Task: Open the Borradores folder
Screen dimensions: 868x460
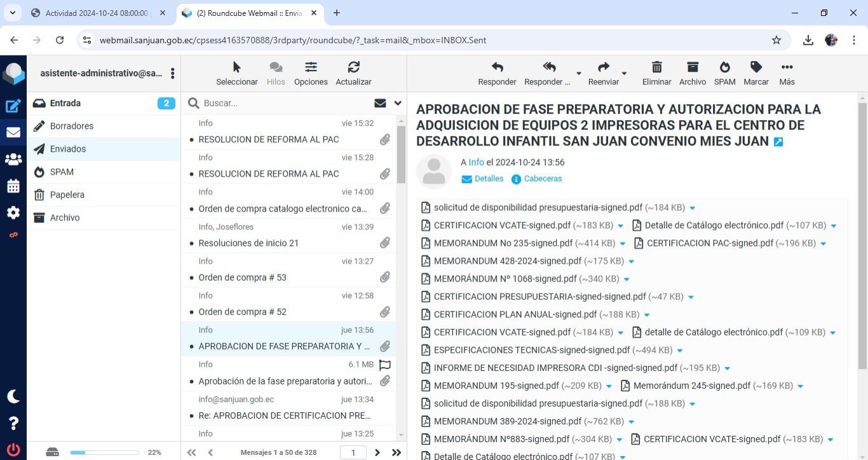Action: [72, 126]
